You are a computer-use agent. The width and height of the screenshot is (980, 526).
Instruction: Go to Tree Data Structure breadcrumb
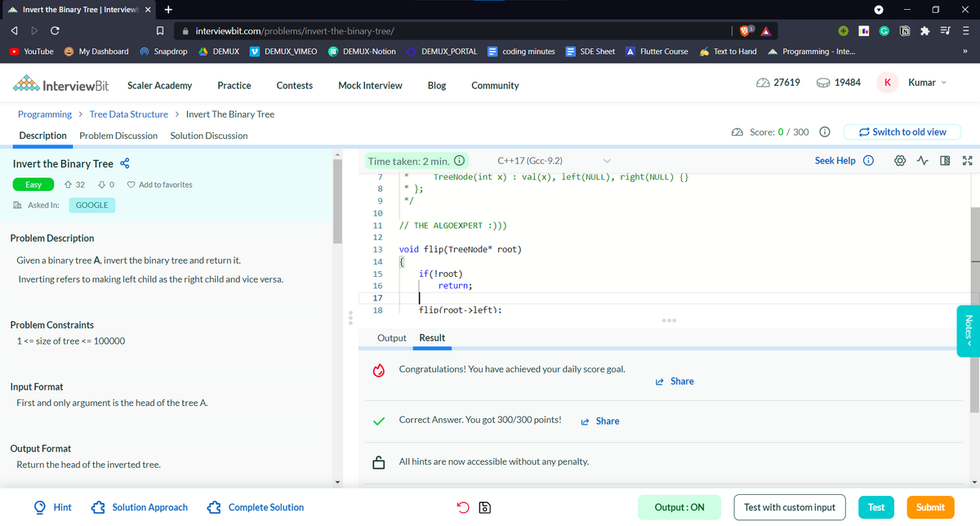[x=129, y=114]
